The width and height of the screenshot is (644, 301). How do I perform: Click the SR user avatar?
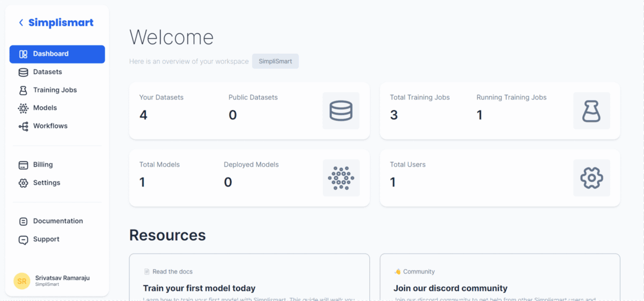pos(21,281)
